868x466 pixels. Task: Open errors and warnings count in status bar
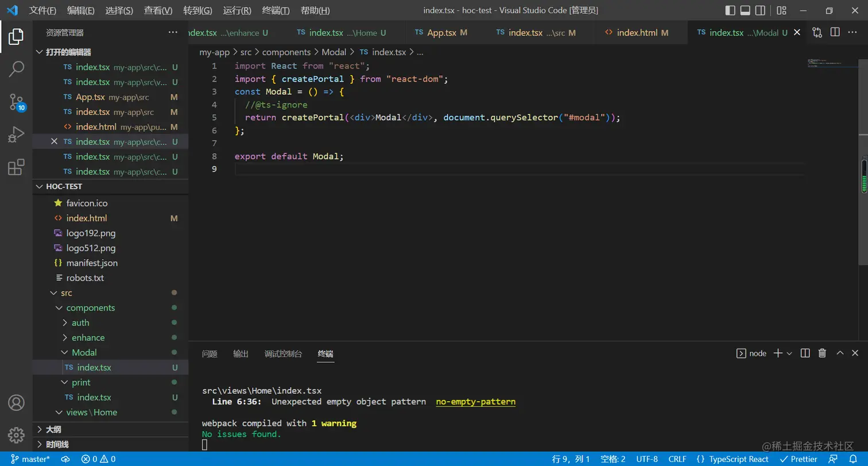pyautogui.click(x=98, y=459)
